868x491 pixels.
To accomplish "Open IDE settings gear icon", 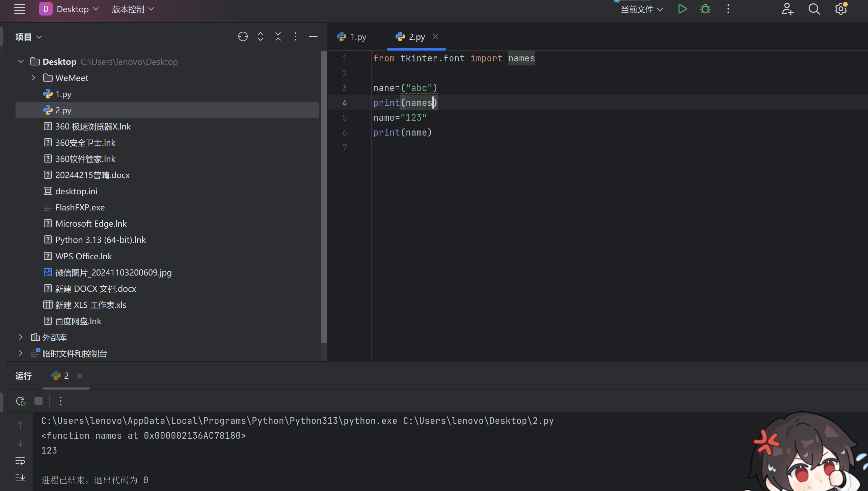I will point(840,9).
